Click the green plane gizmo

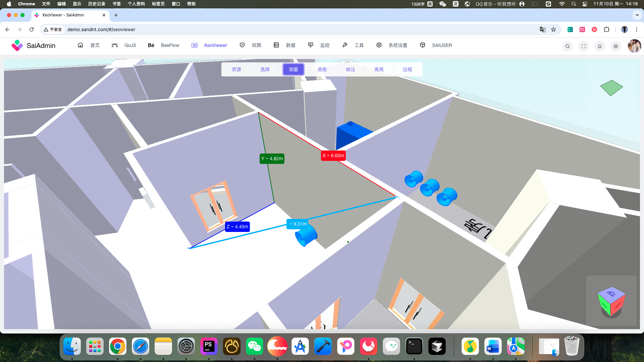[611, 88]
